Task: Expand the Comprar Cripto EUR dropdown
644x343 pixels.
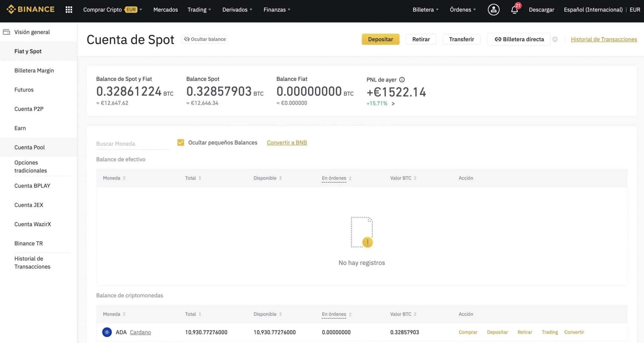Action: coord(113,10)
